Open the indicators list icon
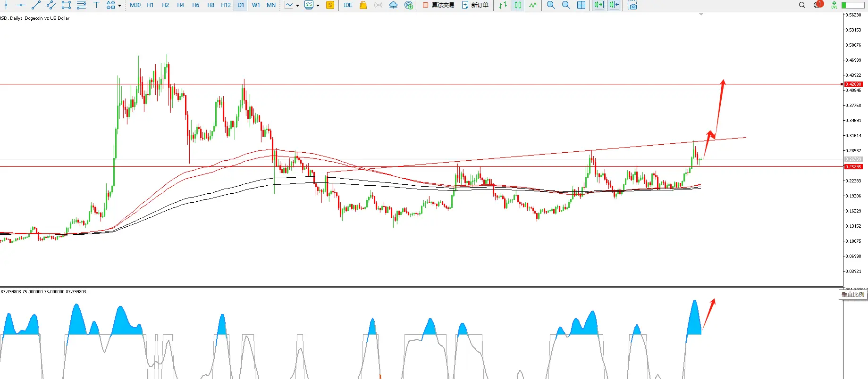Viewport: 868px width, 379px height. point(289,5)
